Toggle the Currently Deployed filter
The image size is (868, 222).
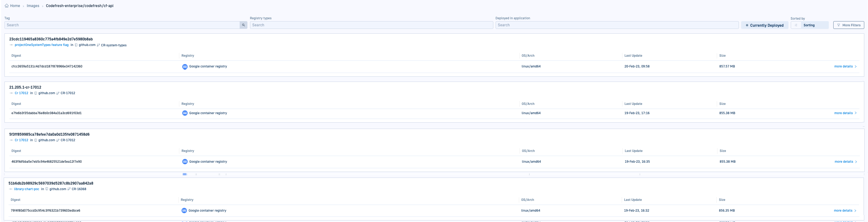(764, 25)
